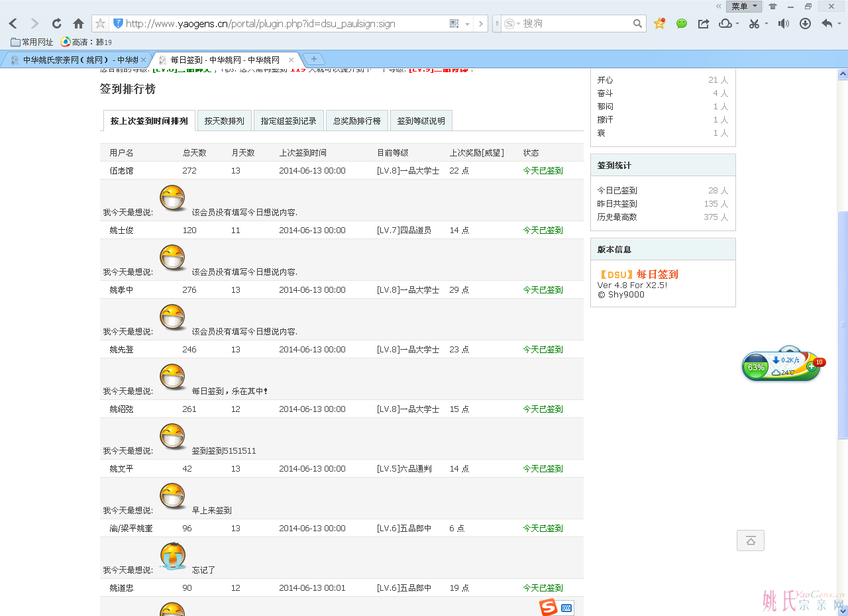
Task: Click in the 搜狗 search input field
Action: pyautogui.click(x=573, y=24)
